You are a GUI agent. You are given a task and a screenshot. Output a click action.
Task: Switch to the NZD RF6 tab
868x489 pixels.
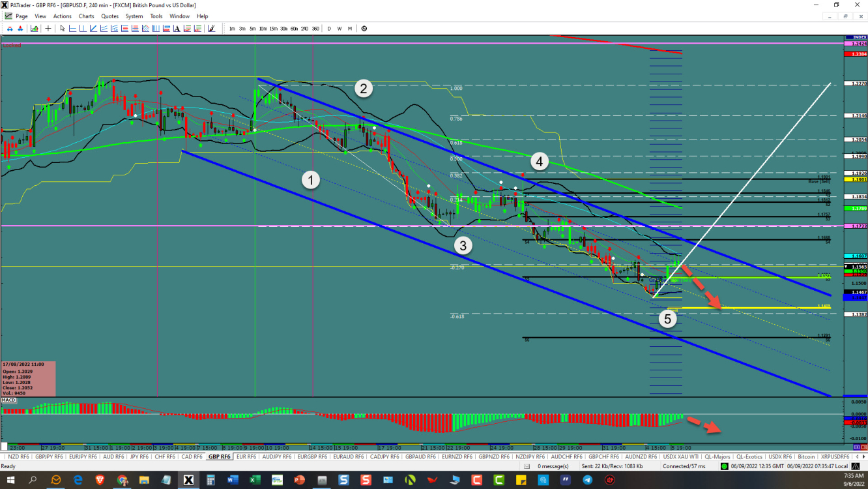click(18, 456)
